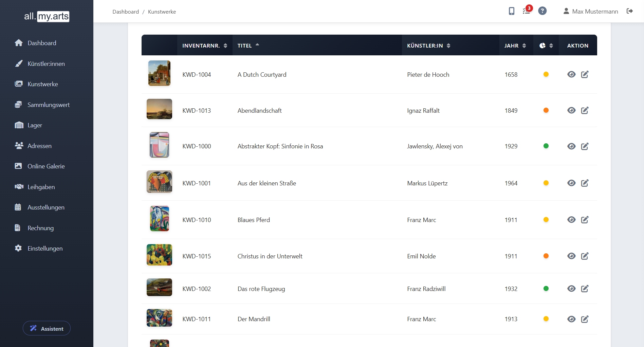View Das rote Flugzeug details
The height and width of the screenshot is (347, 644).
[x=571, y=289]
